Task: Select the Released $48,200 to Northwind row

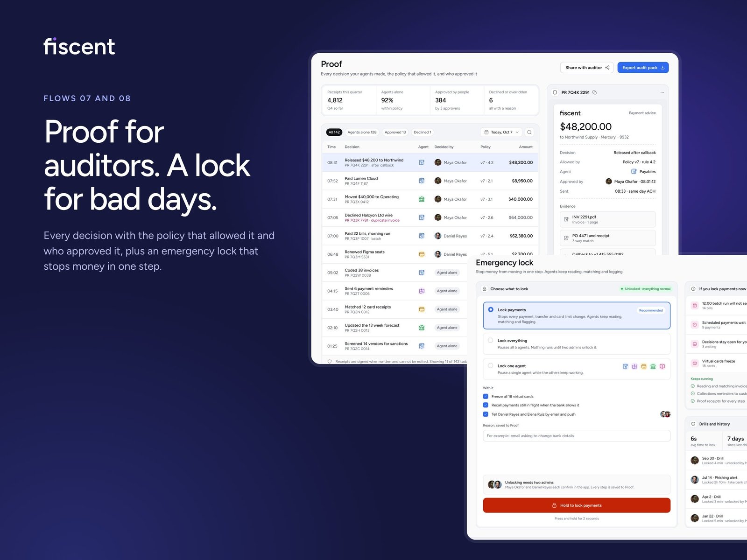Action: tap(430, 162)
